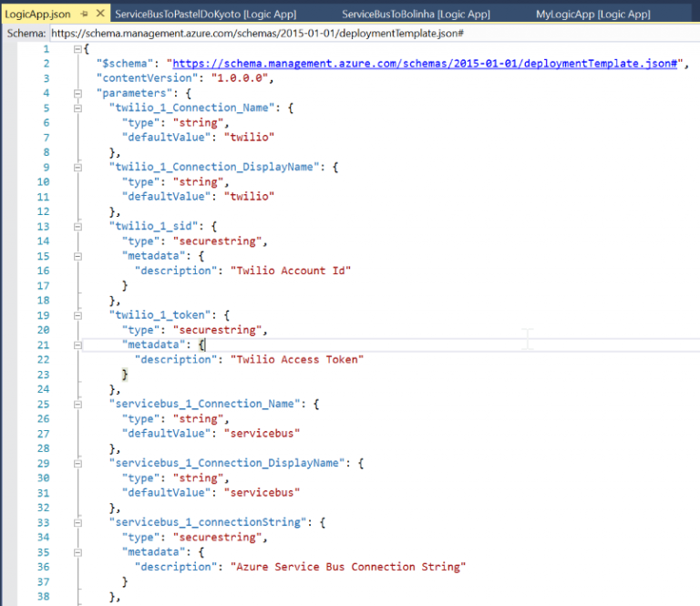Click the "twilio_1_Connection_Name" key

pos(192,108)
